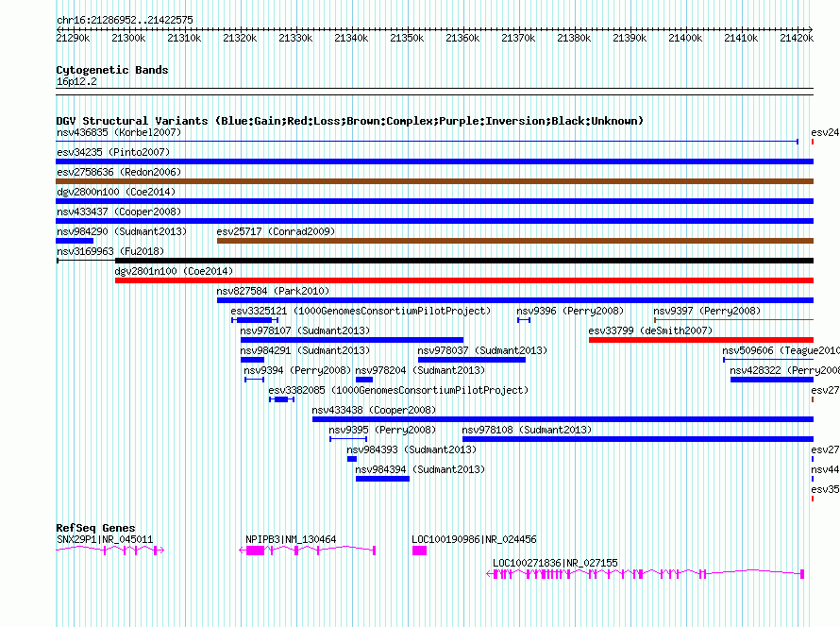This screenshot has height=627, width=840.
Task: Click the esv3325121 blue bar glyph
Action: pos(255,320)
